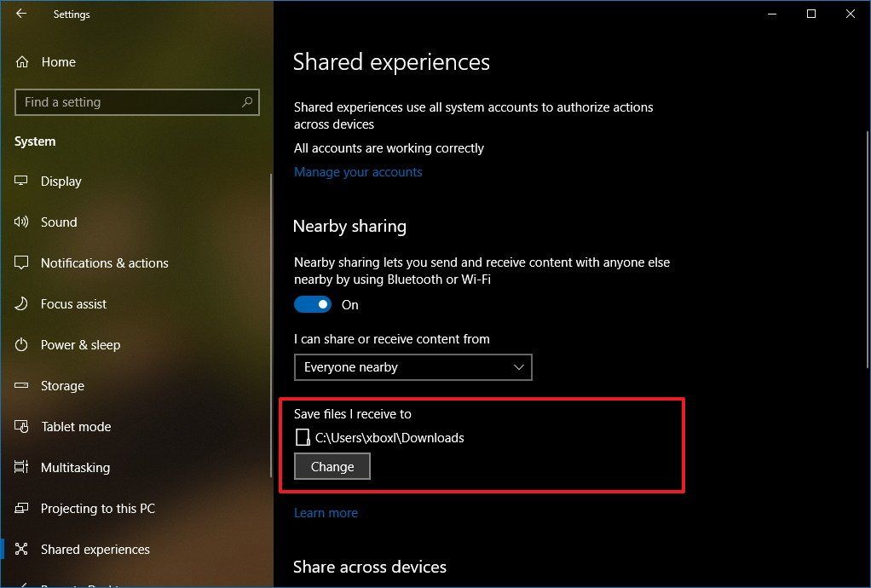
Task: Open the Everyone nearby dropdown
Action: 413,367
